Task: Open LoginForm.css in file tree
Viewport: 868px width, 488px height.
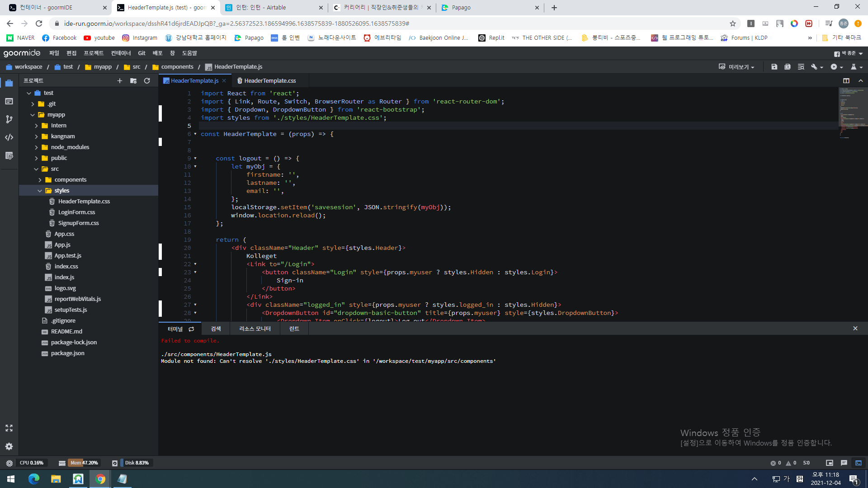Action: [x=76, y=212]
